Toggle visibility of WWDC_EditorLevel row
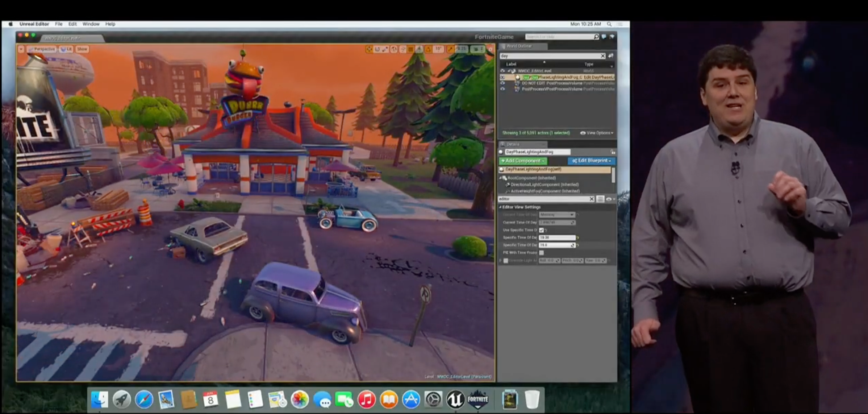 tap(502, 71)
